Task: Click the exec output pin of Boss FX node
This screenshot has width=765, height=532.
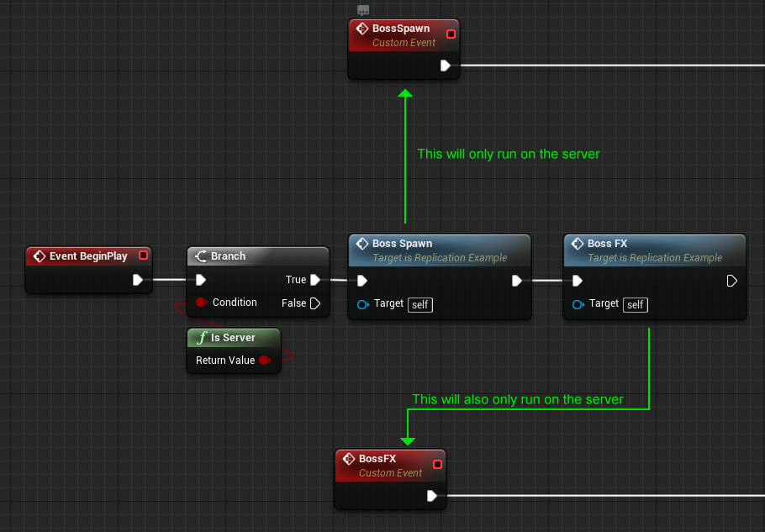Action: click(732, 281)
